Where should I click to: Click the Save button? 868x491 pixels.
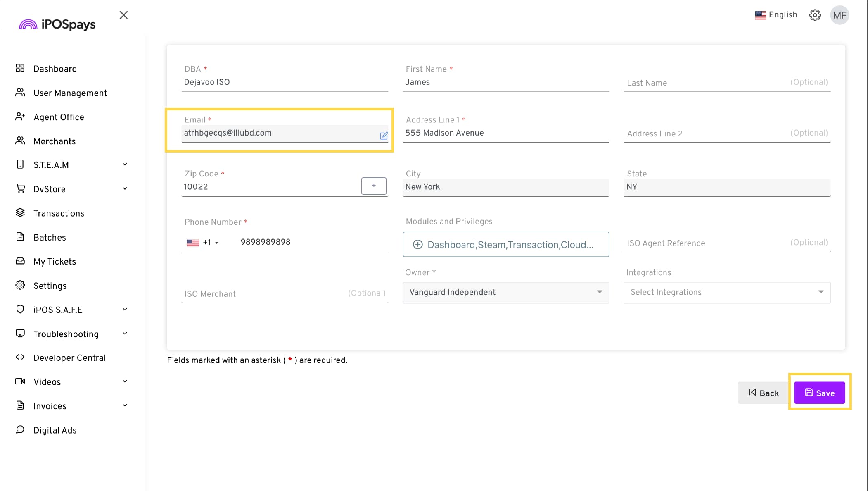pyautogui.click(x=819, y=393)
